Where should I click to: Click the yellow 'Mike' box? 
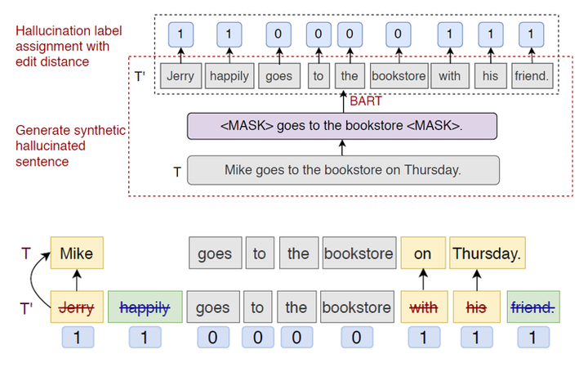coord(77,253)
